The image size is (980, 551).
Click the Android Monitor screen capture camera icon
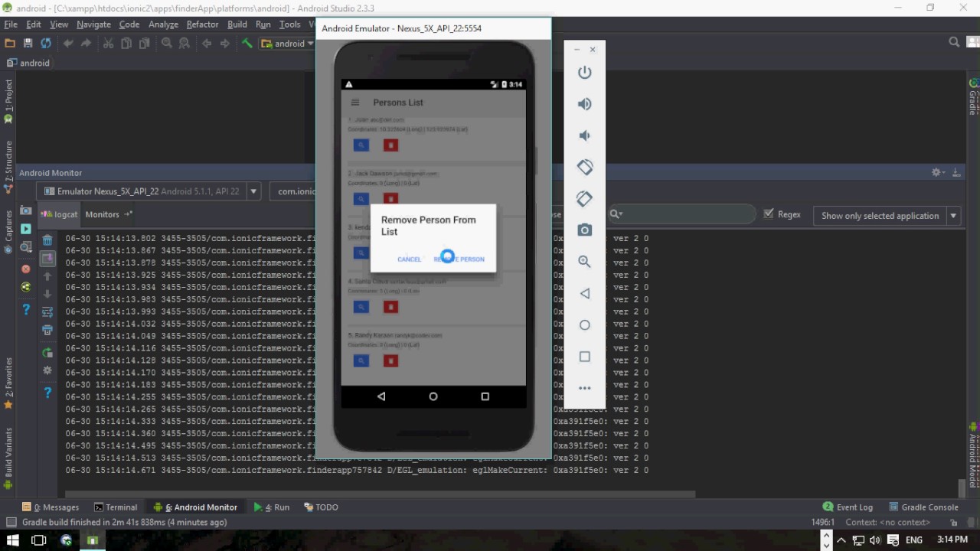[25, 210]
